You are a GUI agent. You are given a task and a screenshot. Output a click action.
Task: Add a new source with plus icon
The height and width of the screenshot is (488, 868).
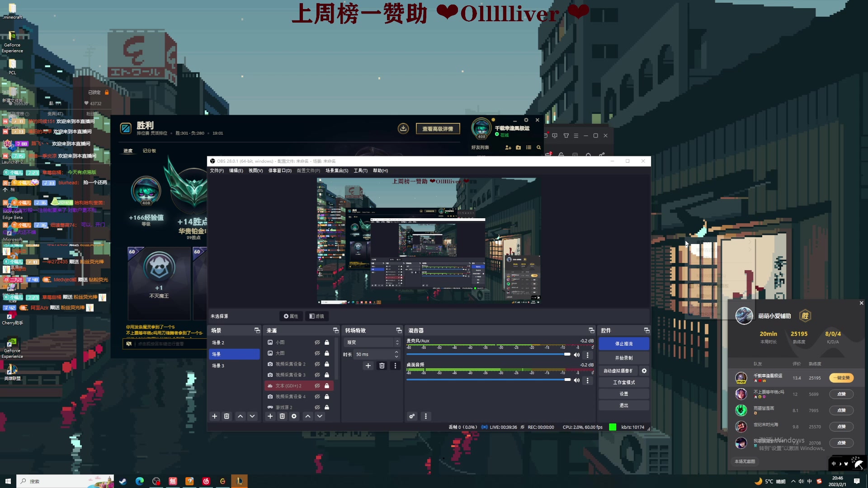pos(270,416)
